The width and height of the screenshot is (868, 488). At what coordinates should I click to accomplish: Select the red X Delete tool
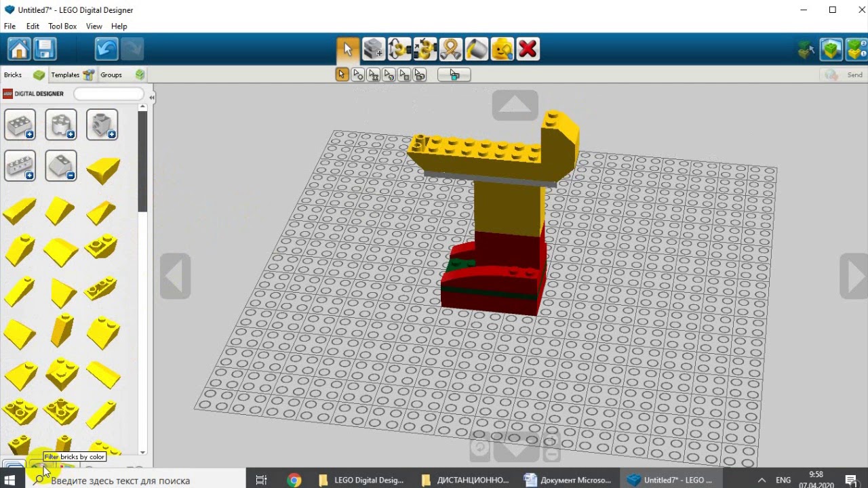click(x=528, y=49)
